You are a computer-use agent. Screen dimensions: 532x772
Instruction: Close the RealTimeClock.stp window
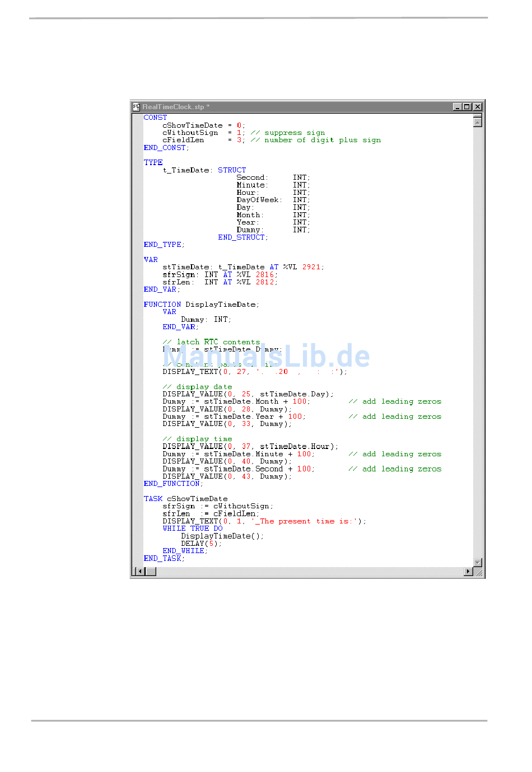(477, 107)
